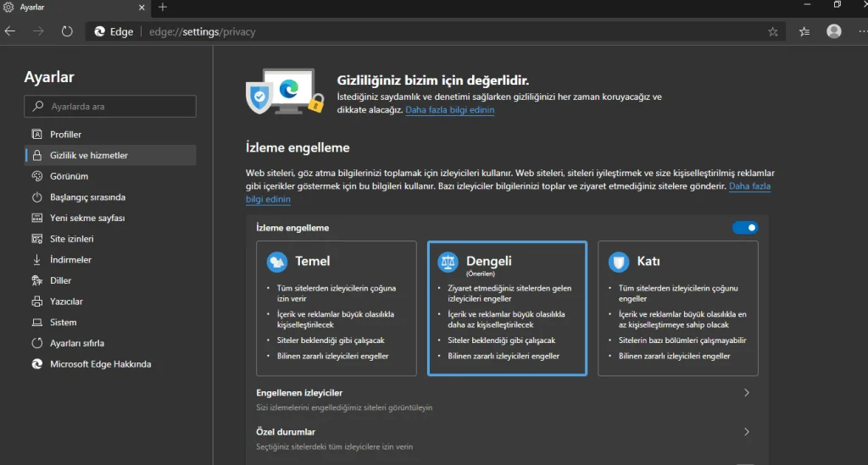This screenshot has width=868, height=465.
Task: Click the back navigation arrow
Action: 10,31
